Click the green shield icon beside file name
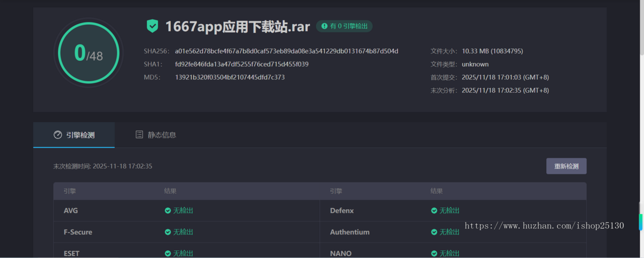Viewport: 644px width, 258px height. click(152, 26)
